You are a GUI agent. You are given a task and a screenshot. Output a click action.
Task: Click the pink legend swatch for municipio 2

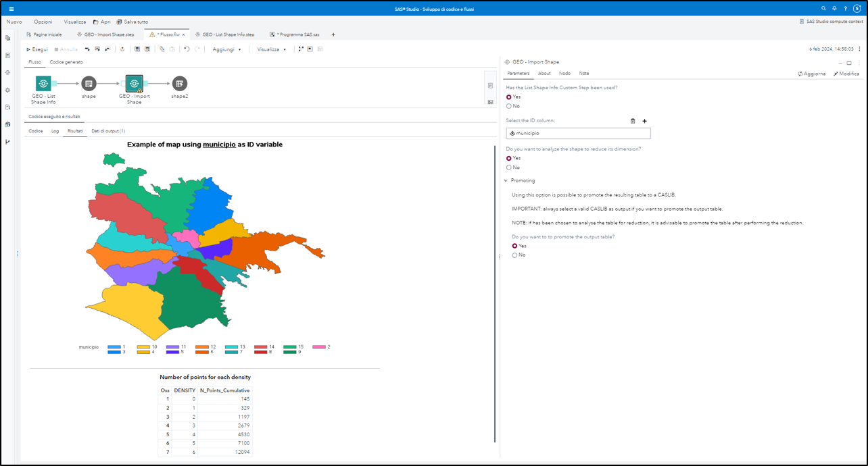pyautogui.click(x=319, y=347)
